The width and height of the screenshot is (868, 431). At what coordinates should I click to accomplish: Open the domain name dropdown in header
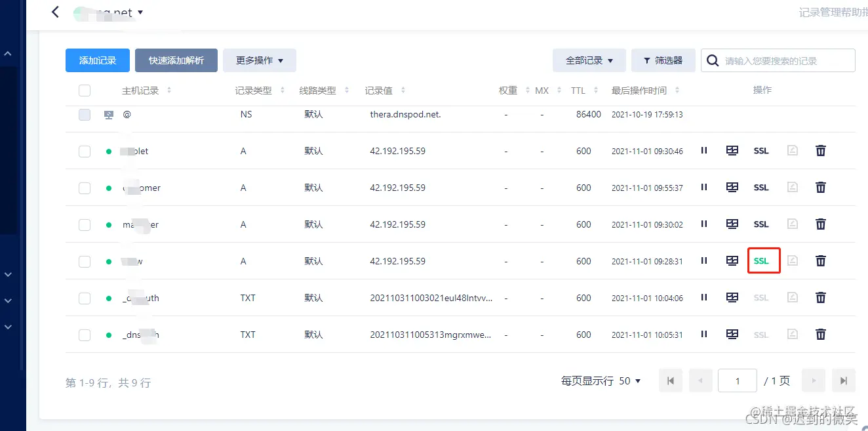[x=140, y=12]
